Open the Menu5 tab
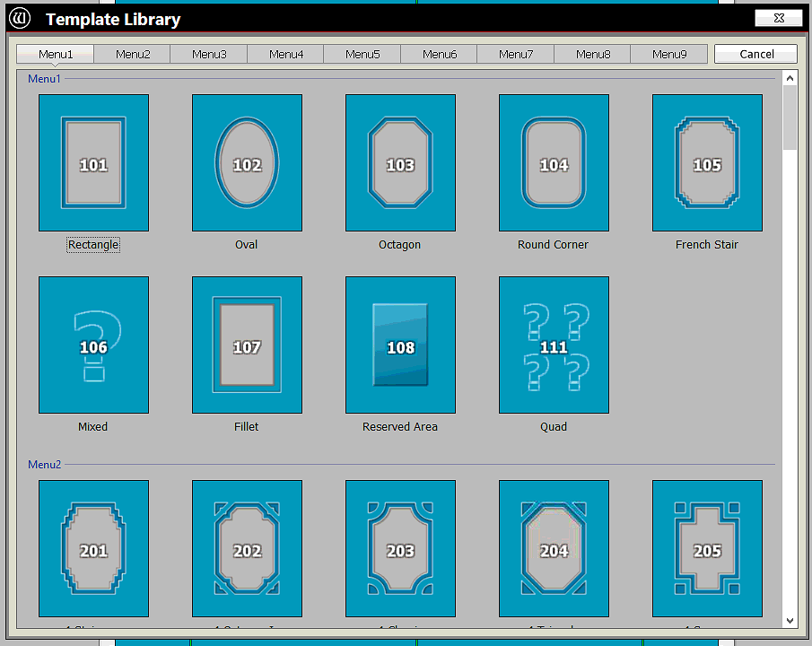Image resolution: width=812 pixels, height=646 pixels. tap(362, 55)
